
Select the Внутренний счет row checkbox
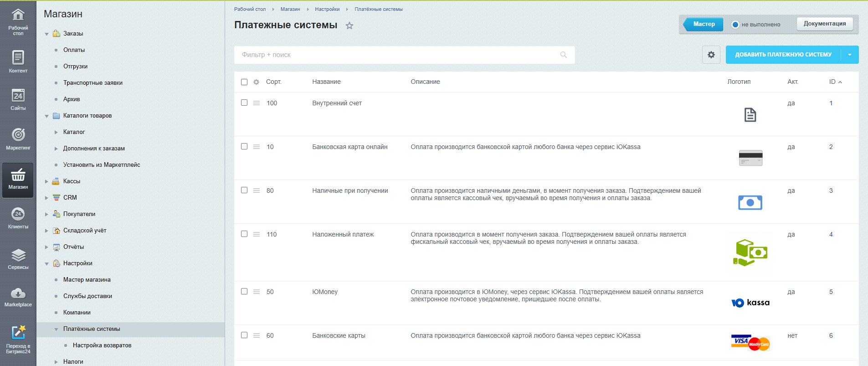(244, 103)
